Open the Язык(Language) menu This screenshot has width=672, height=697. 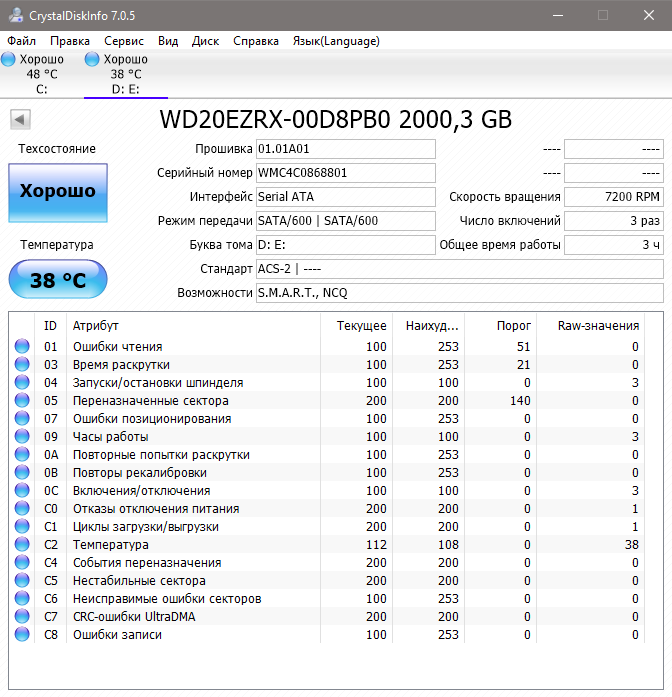point(336,41)
